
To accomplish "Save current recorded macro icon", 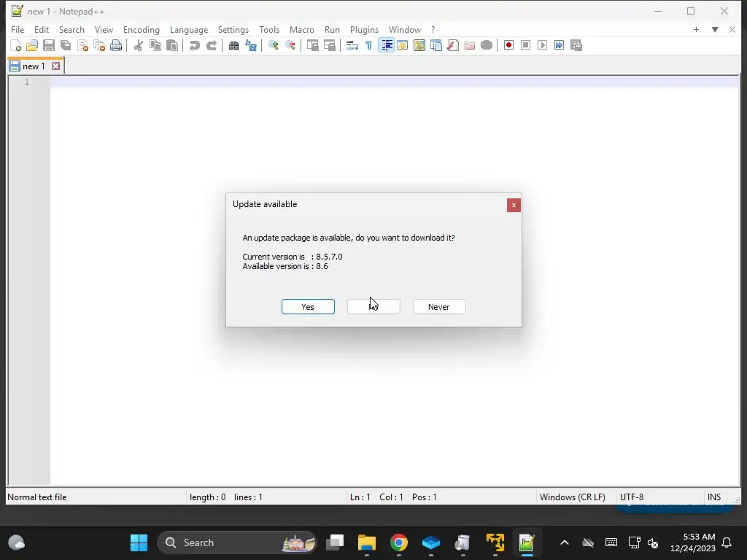I will pyautogui.click(x=576, y=45).
